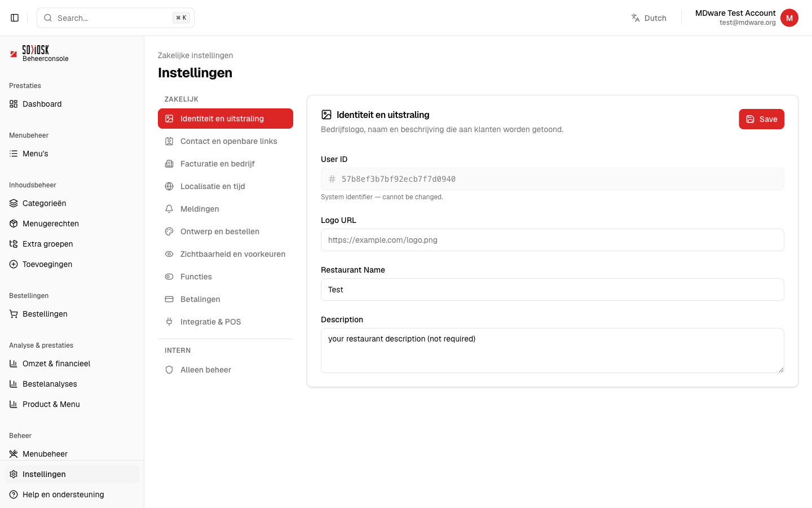Click the Help question-mark icon

(x=14, y=494)
